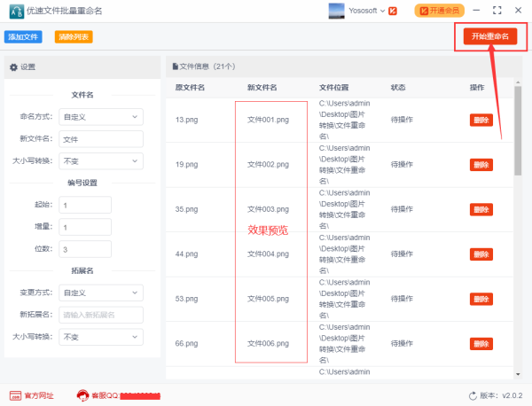Screen dimensions: 532x406
Task: Click the red K badge beside Yososoft
Action: click(x=392, y=11)
